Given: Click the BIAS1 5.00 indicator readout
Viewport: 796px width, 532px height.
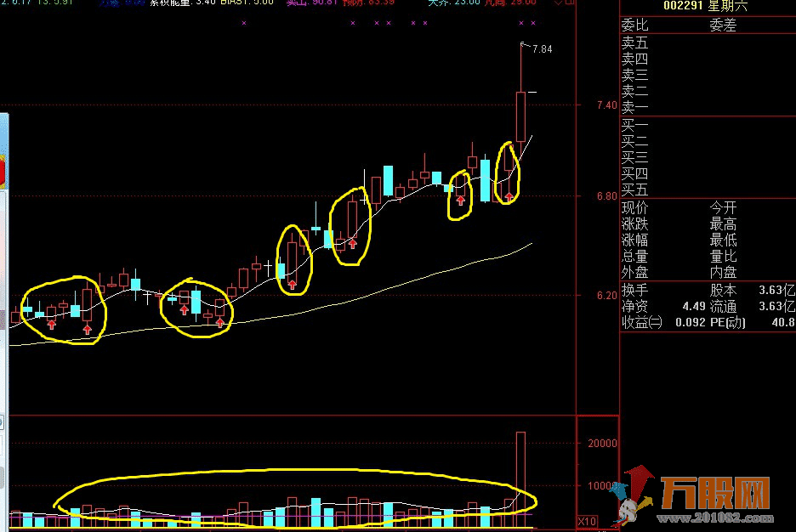Looking at the screenshot, I should (x=247, y=3).
